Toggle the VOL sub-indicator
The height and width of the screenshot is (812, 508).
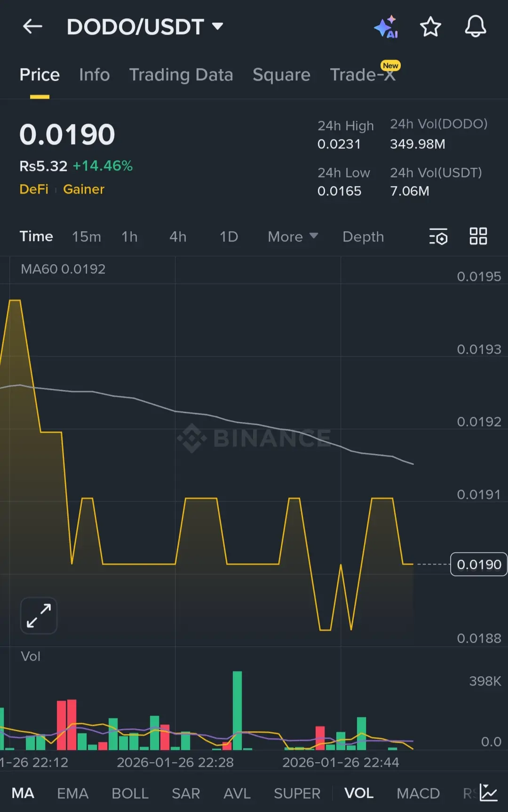coord(359,793)
